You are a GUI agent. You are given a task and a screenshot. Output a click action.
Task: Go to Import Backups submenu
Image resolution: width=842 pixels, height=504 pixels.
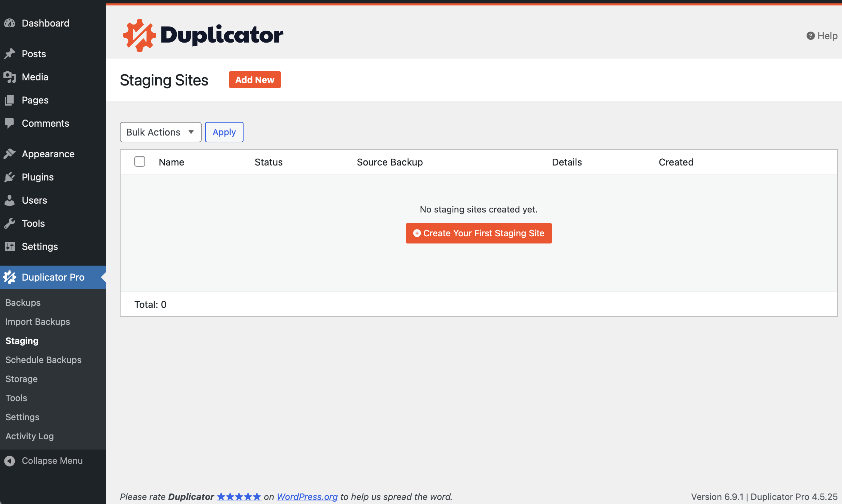(37, 322)
